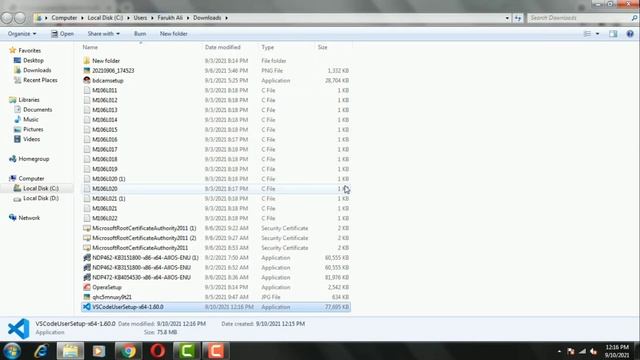Screen dimensions: 640x360
Task: Click the refresh button beside address bar
Action: pos(518,18)
